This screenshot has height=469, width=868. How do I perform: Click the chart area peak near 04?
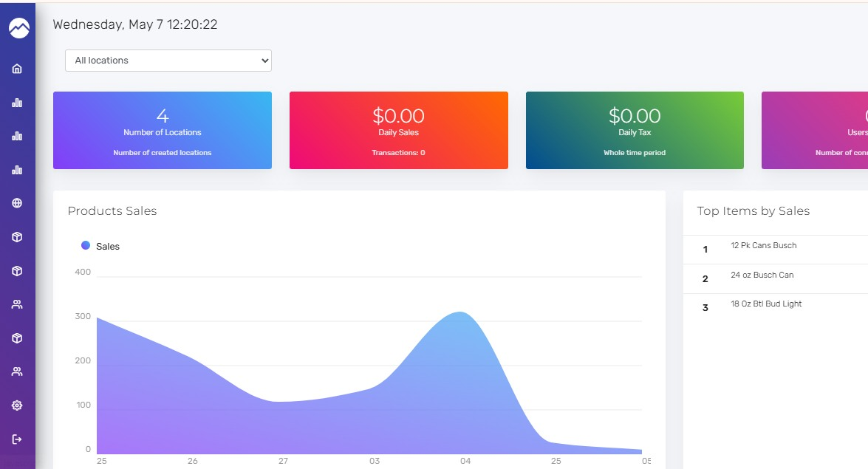460,313
